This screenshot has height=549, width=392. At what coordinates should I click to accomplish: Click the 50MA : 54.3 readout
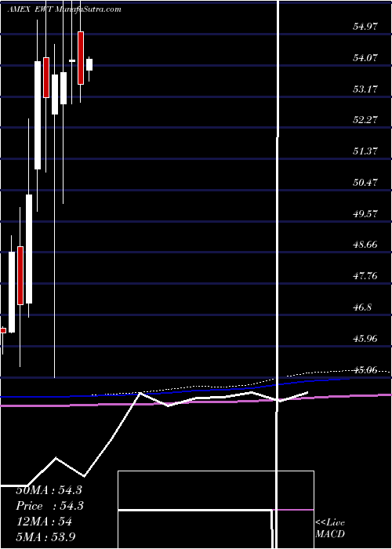[49, 490]
